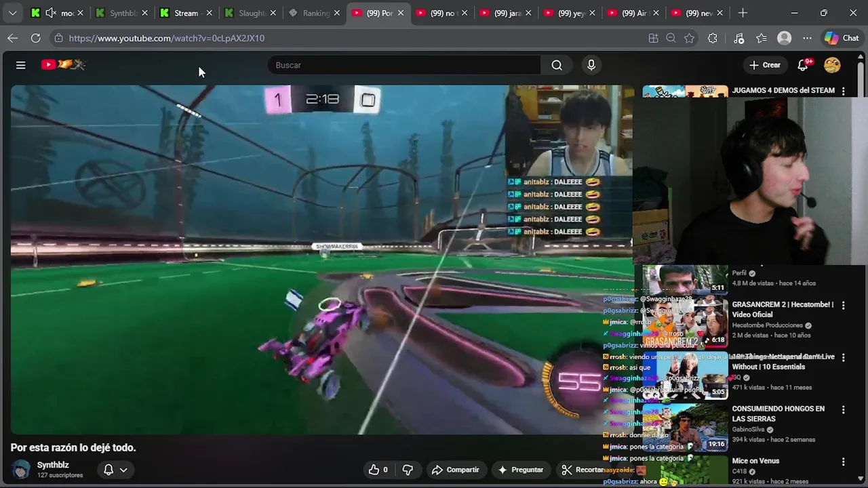Click the browser address bar URL
The width and height of the screenshot is (868, 488).
coord(167,39)
